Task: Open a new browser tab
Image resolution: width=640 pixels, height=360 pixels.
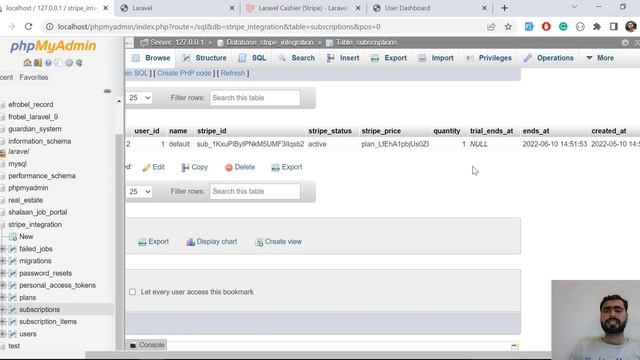Action: tap(504, 8)
